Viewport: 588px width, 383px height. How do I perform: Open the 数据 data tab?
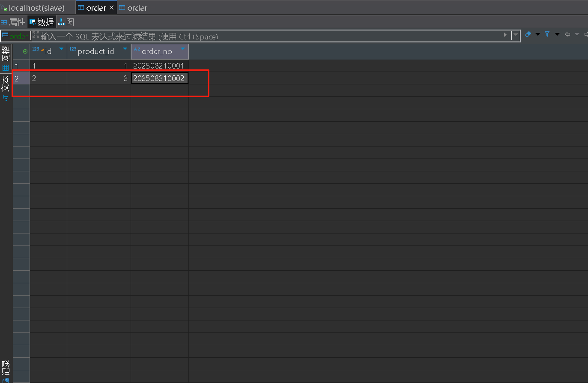[42, 22]
